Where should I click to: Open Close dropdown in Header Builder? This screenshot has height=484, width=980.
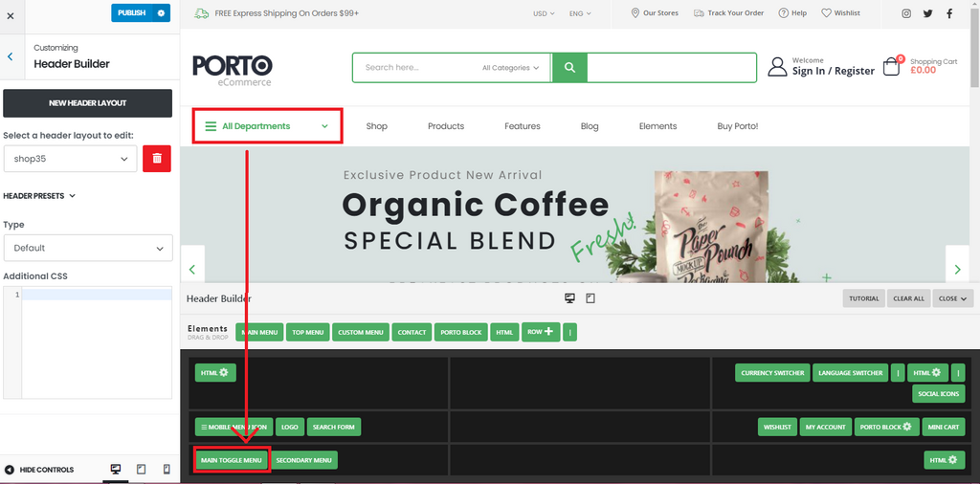click(953, 298)
